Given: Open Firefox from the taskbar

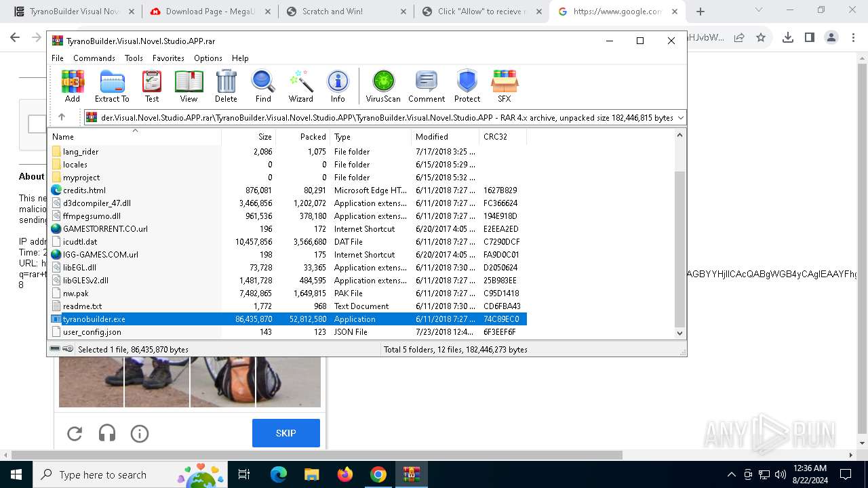Looking at the screenshot, I should (345, 474).
